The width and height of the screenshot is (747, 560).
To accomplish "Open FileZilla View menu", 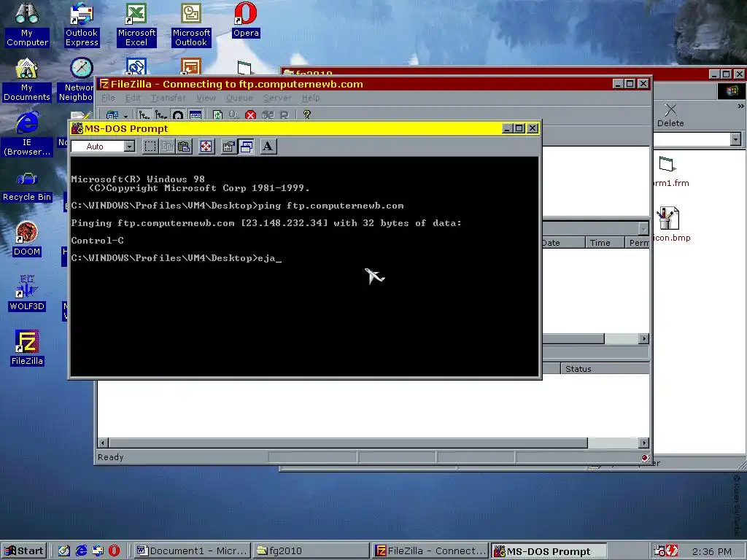I will click(x=206, y=98).
